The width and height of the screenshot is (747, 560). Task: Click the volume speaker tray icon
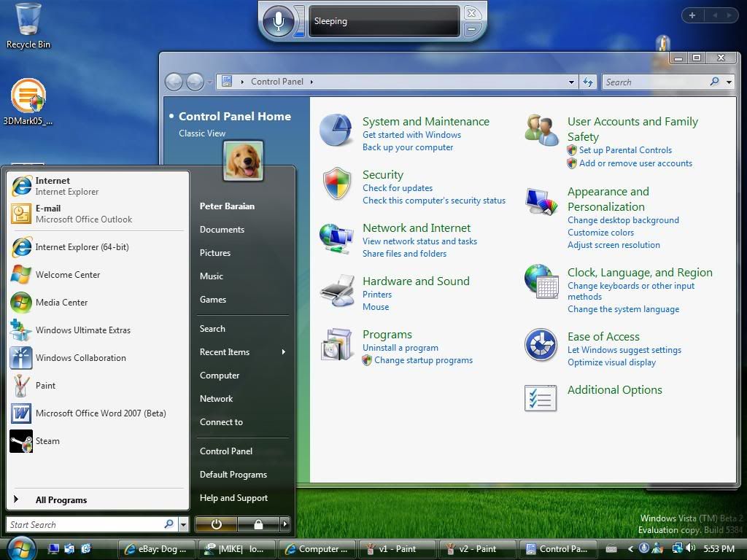pyautogui.click(x=690, y=548)
